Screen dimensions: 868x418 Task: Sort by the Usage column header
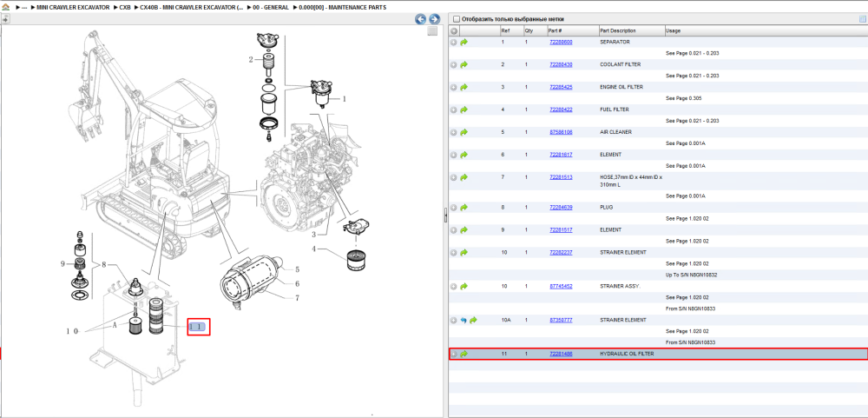(x=766, y=30)
